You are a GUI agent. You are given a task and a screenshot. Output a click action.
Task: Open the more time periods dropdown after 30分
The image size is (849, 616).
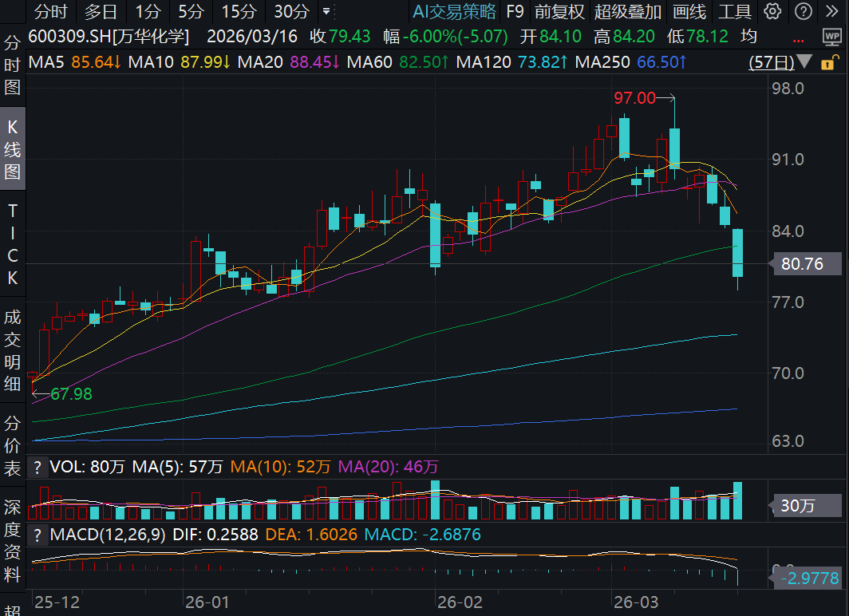[326, 12]
